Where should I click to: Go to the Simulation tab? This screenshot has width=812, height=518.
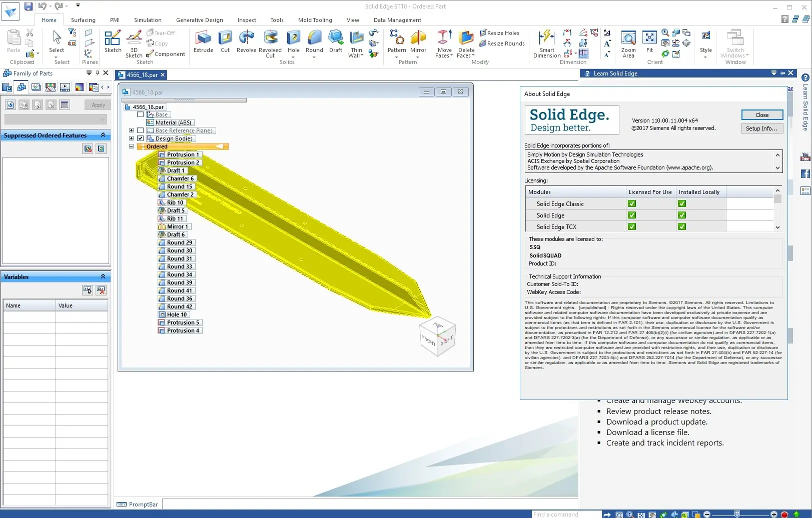pyautogui.click(x=148, y=20)
